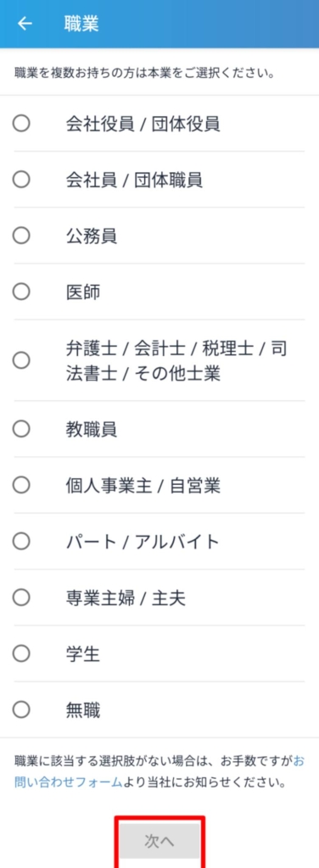The image size is (319, 868).
Task: Tap the 公務員 label text
Action: coord(91,236)
